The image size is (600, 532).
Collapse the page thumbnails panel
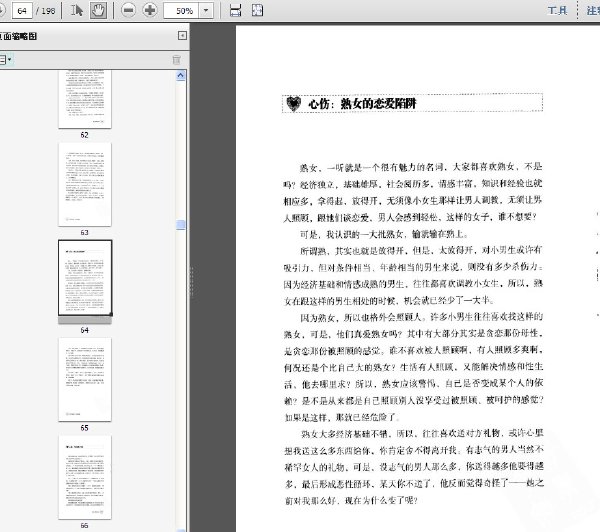[x=182, y=36]
